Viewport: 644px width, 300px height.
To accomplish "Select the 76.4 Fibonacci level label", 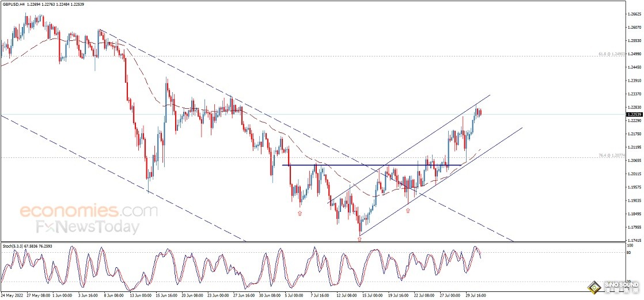I will (x=611, y=156).
